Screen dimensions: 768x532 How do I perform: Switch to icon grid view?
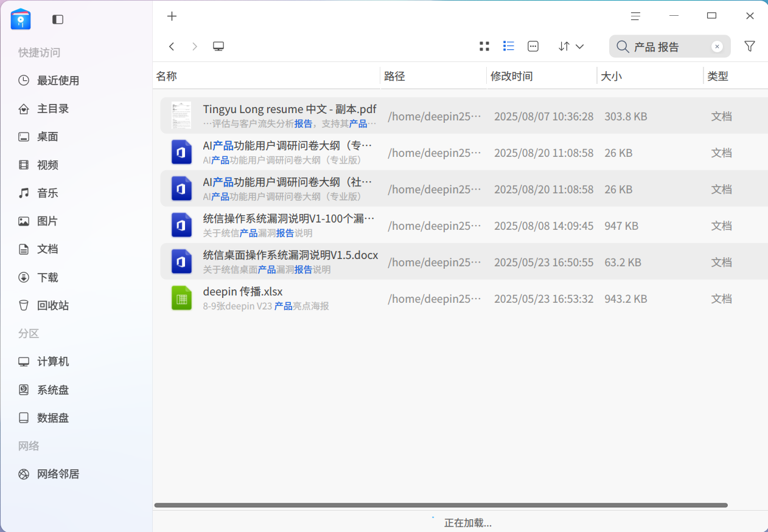pos(484,46)
